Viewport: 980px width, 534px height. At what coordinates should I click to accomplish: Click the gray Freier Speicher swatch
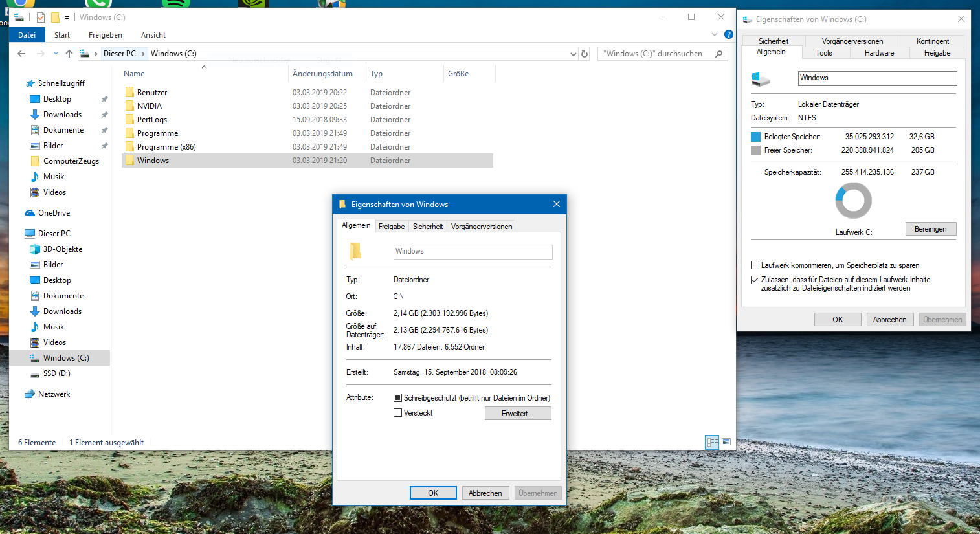coord(755,150)
